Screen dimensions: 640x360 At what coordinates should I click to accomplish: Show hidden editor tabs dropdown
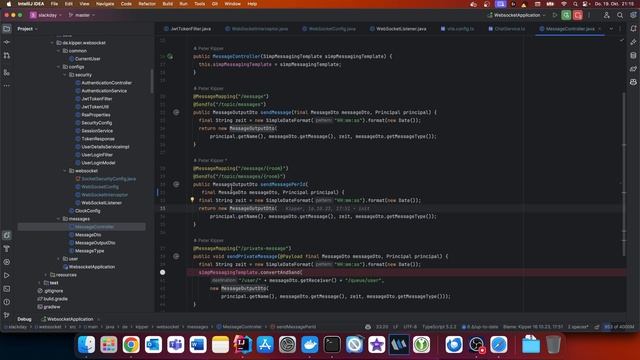coord(611,29)
